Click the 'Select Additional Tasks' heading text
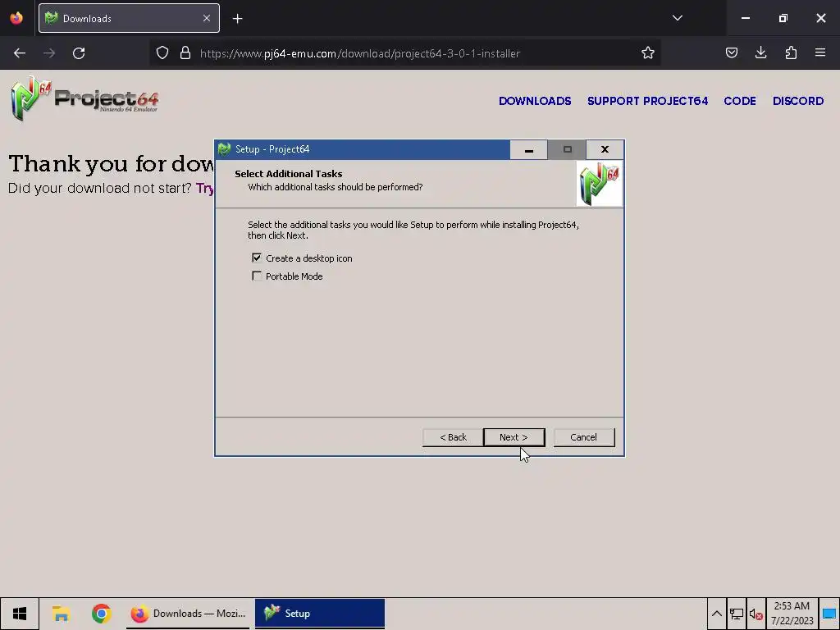 tap(288, 174)
